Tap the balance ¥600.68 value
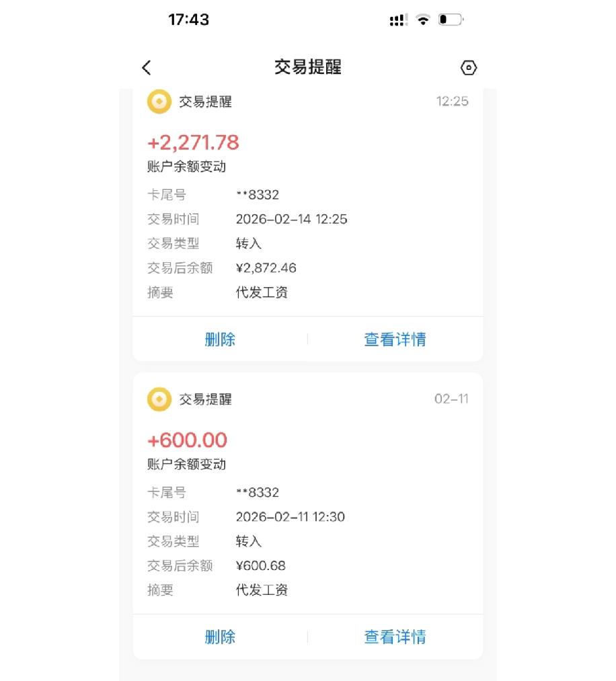The image size is (616, 681). click(261, 566)
